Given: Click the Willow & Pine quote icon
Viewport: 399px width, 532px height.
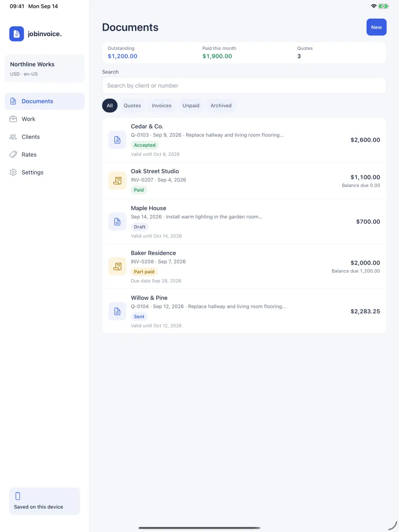Looking at the screenshot, I should pos(117,311).
